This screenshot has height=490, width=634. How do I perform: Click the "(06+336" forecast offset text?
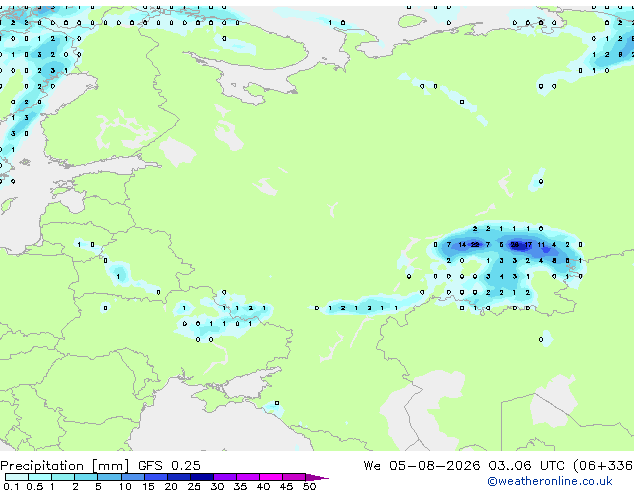tap(603, 466)
